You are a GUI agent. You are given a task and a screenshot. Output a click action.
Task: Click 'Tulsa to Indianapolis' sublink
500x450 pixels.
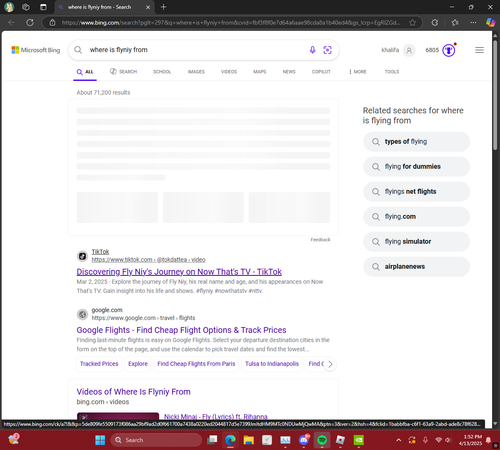pyautogui.click(x=272, y=364)
